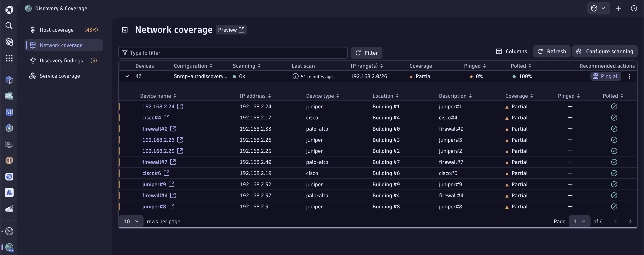Expand IP range configuration row
The height and width of the screenshot is (255, 644).
[126, 76]
